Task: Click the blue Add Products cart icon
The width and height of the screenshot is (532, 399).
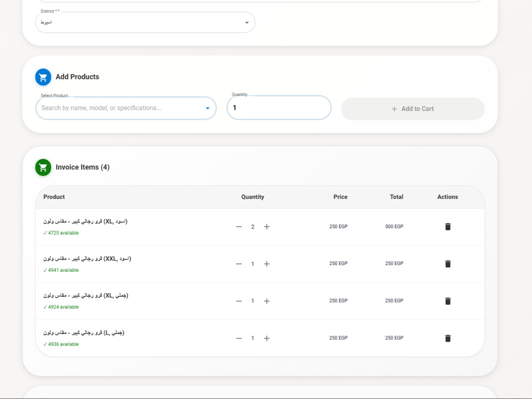Action: pyautogui.click(x=43, y=77)
